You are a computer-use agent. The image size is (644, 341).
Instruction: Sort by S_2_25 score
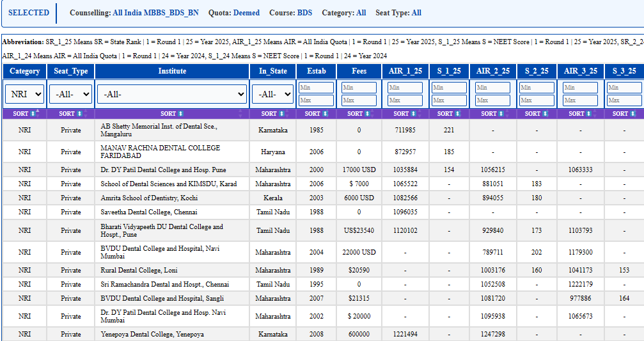[x=537, y=114]
